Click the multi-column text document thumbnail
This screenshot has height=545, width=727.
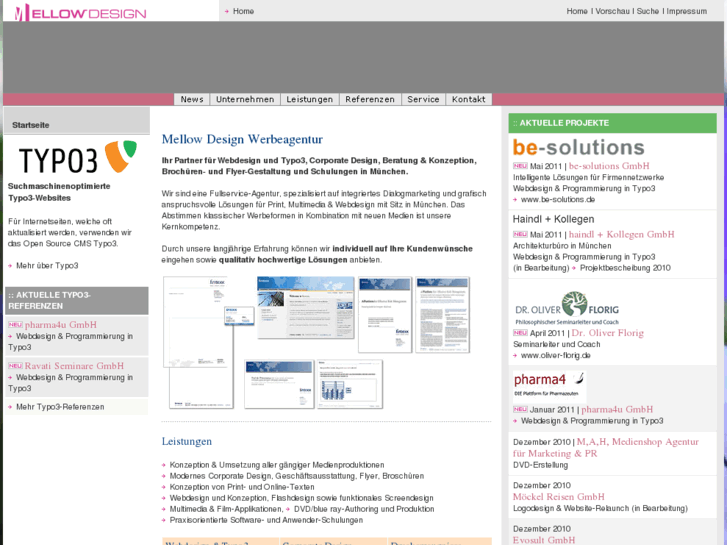[442, 315]
